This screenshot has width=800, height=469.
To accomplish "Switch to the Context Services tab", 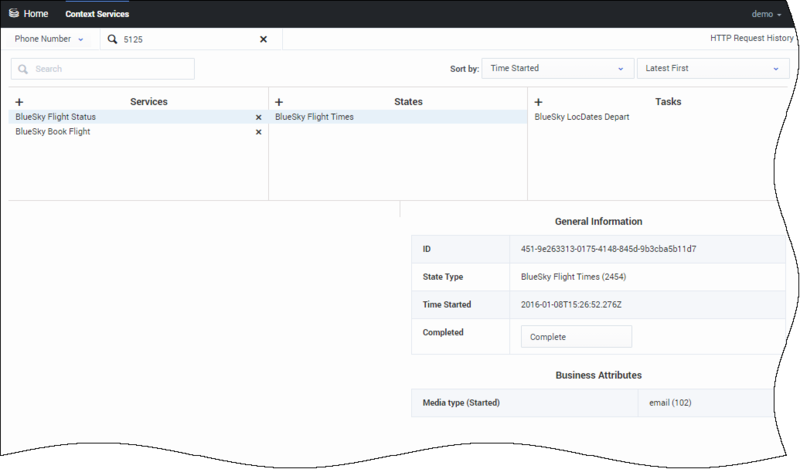I will point(97,14).
